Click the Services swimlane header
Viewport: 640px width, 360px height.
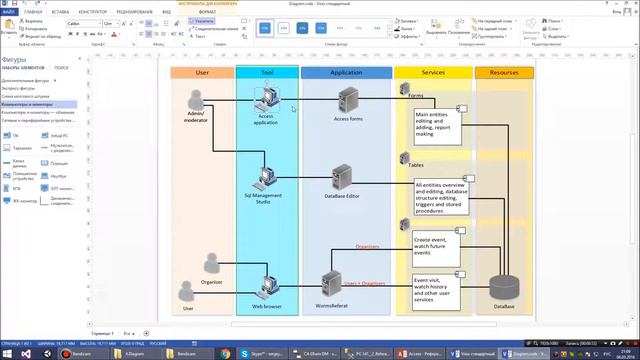[433, 73]
